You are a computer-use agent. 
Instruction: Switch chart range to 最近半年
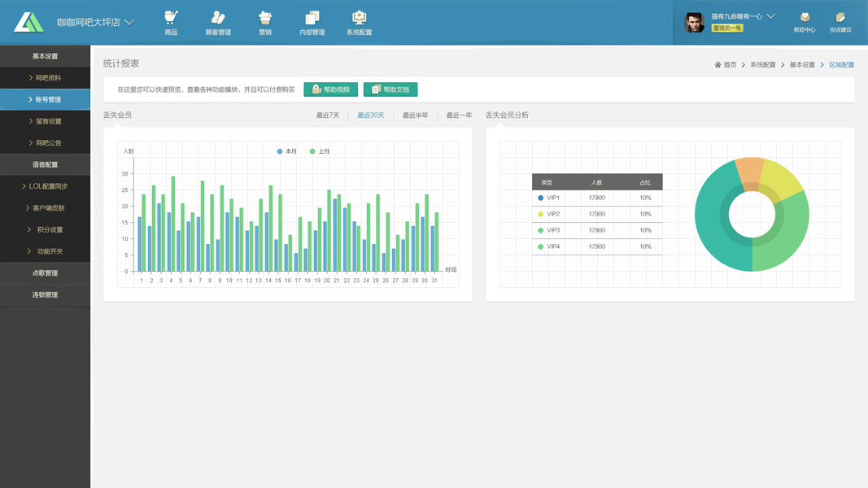pyautogui.click(x=415, y=115)
